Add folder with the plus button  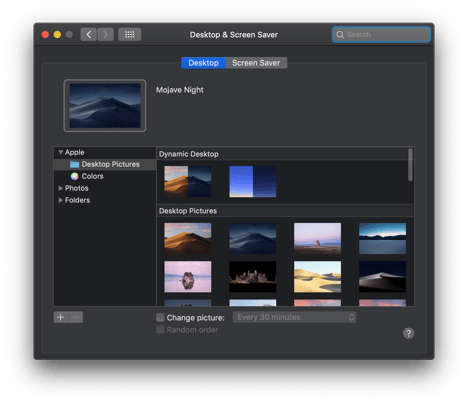(x=61, y=317)
